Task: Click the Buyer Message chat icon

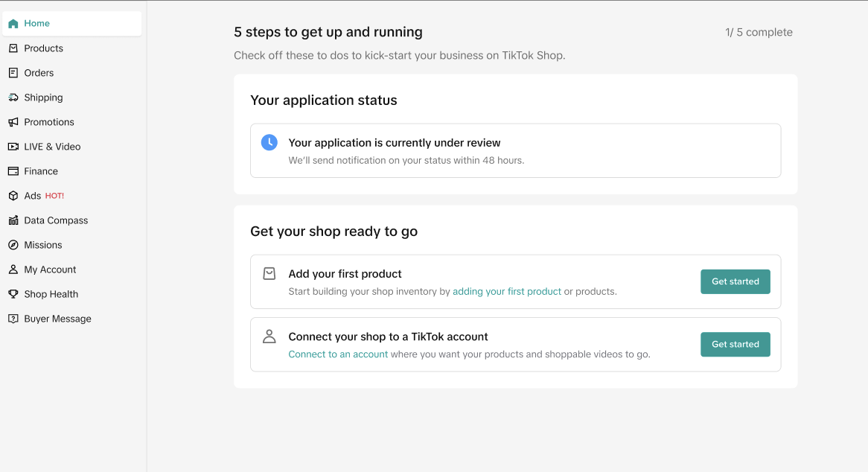Action: pyautogui.click(x=13, y=319)
